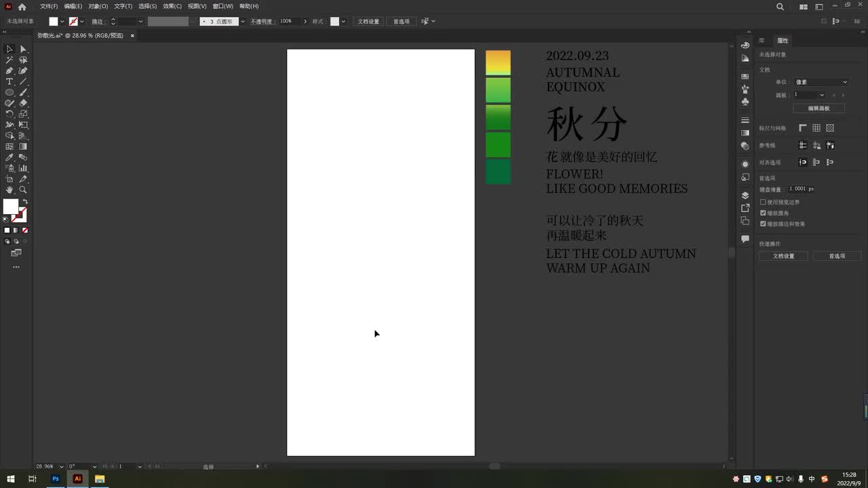The width and height of the screenshot is (868, 488).
Task: Open zoom level dropdown in status bar
Action: click(x=62, y=466)
